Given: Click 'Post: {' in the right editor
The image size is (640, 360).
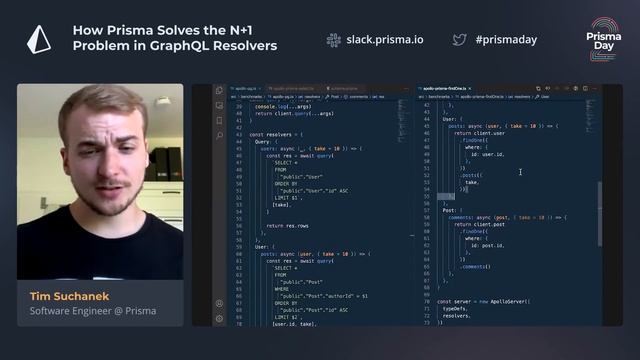Looking at the screenshot, I should pyautogui.click(x=453, y=210).
